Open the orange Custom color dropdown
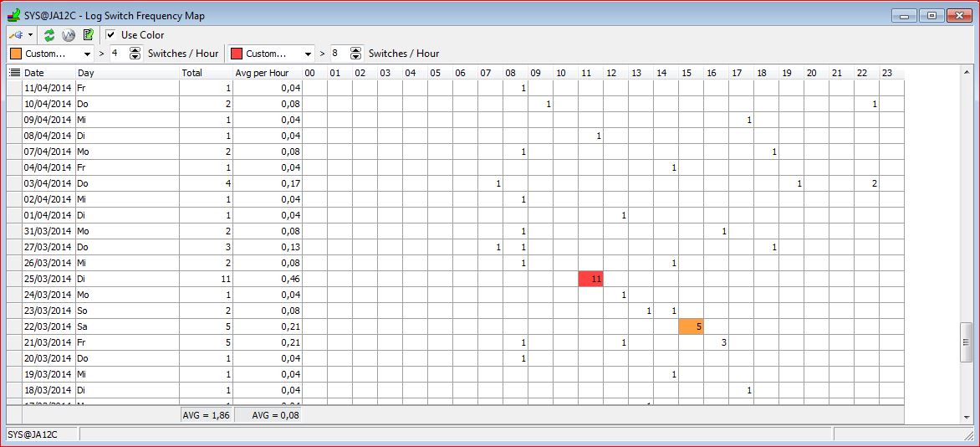 click(x=87, y=54)
